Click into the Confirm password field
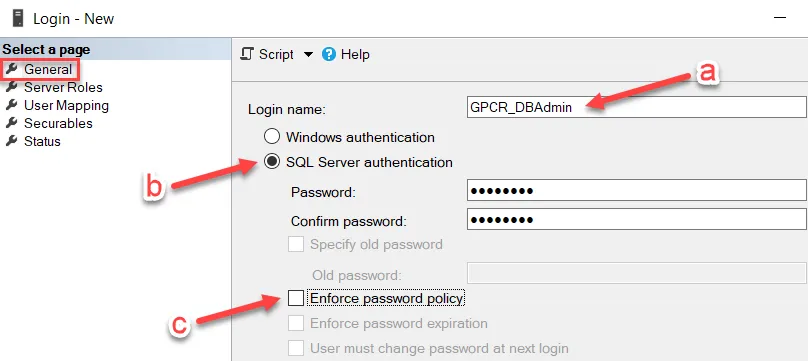 (636, 219)
